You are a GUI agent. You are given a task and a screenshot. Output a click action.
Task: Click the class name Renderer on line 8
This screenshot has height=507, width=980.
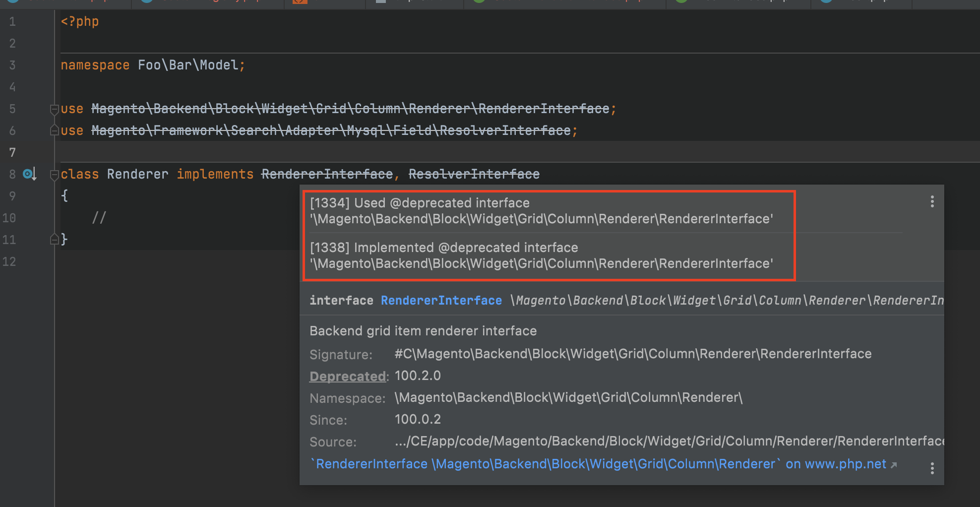pyautogui.click(x=138, y=174)
